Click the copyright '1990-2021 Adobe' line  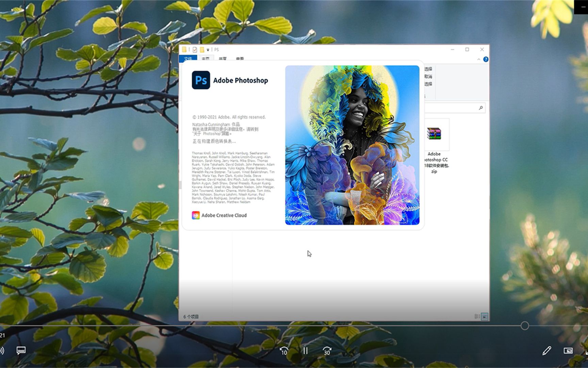click(229, 117)
